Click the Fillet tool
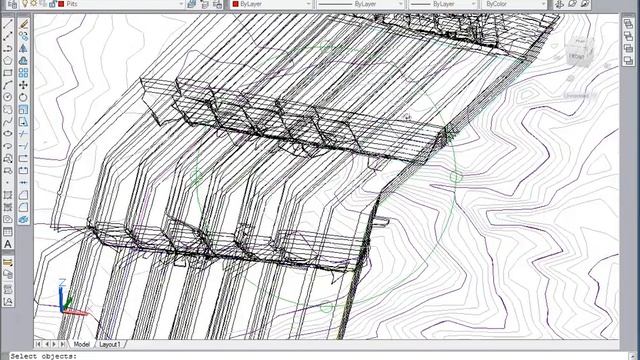The height and width of the screenshot is (360, 640). coord(23,207)
